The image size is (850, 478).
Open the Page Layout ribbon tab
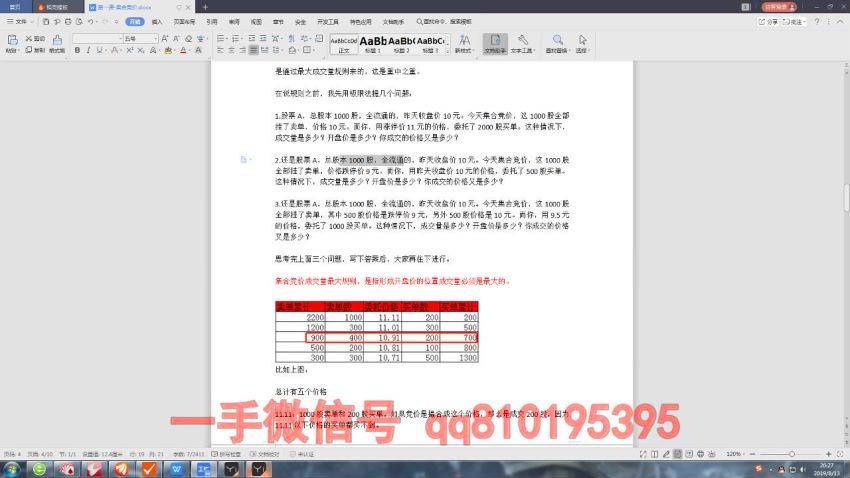point(184,20)
